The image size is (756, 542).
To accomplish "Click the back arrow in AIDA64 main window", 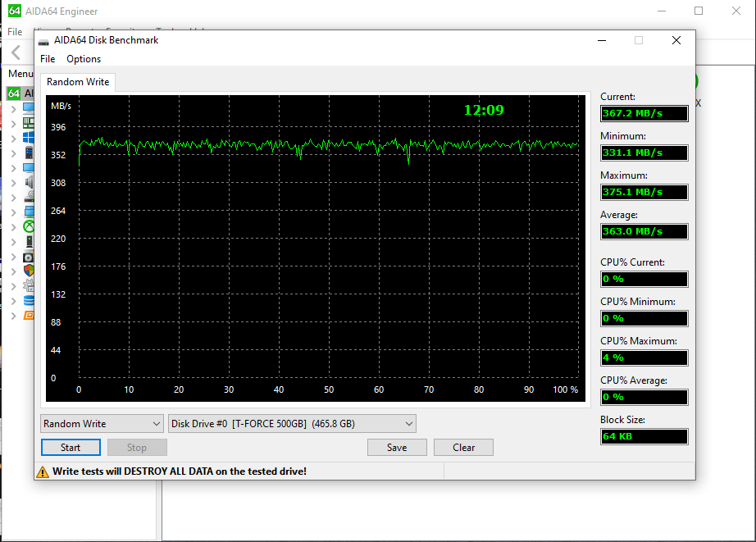I will pyautogui.click(x=16, y=52).
